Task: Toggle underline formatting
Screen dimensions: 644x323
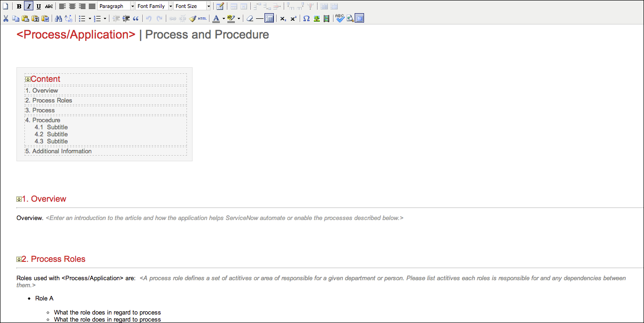Action: tap(39, 6)
